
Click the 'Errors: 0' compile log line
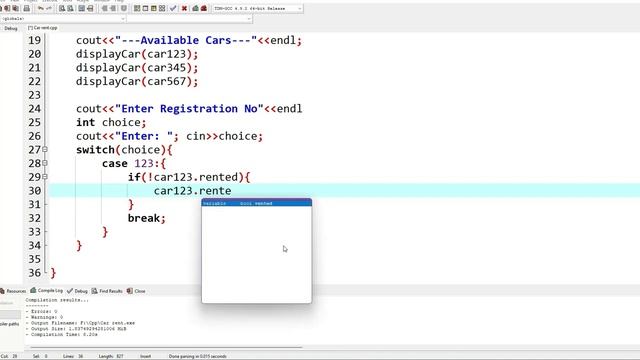click(42, 311)
